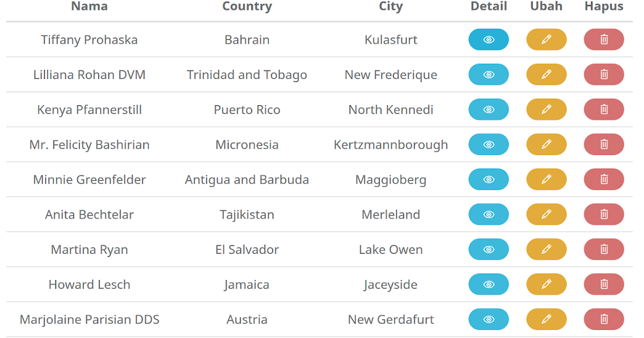Edit Martina Ryan's record

coord(546,249)
